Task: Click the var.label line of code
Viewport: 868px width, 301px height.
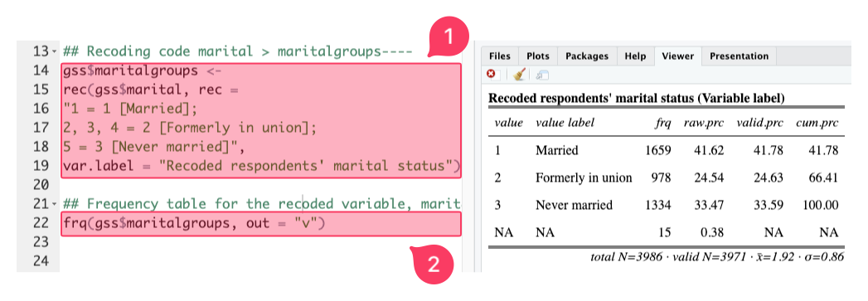Action: (x=261, y=166)
